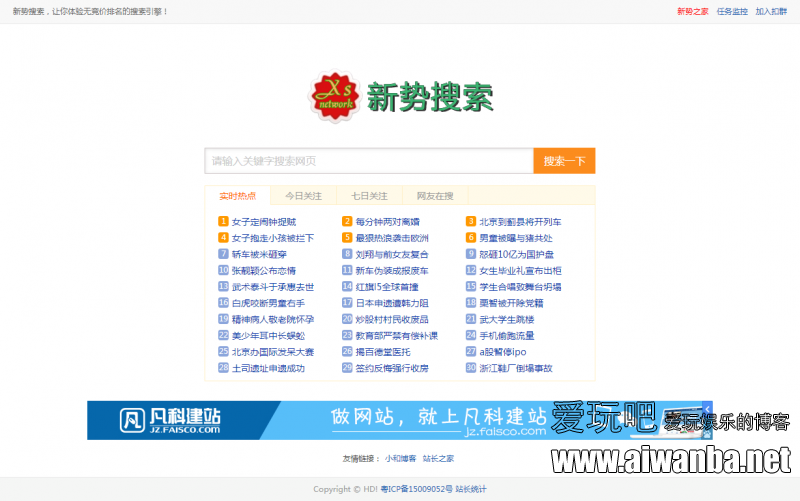This screenshot has width=800, height=501.
Task: Open the friendly link 小和博客
Action: pos(401,459)
